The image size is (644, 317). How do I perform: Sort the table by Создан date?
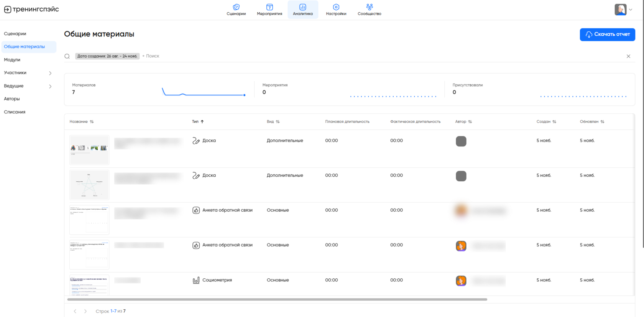click(x=546, y=122)
